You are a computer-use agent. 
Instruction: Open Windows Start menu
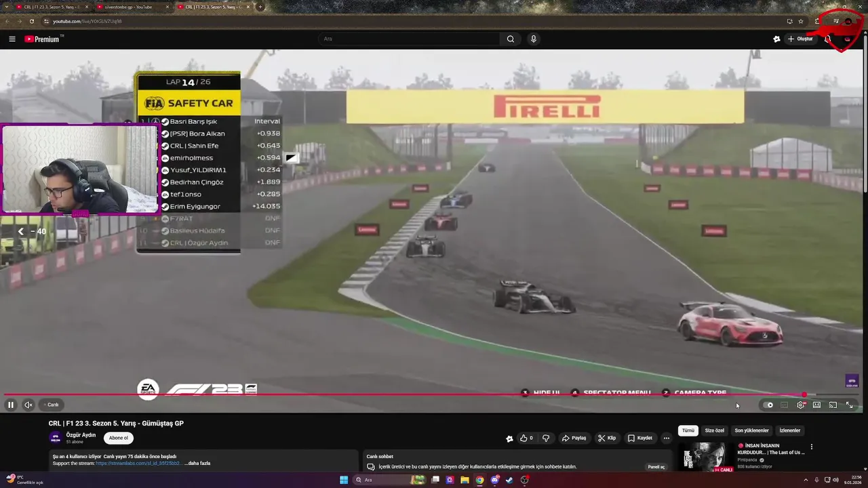344,480
